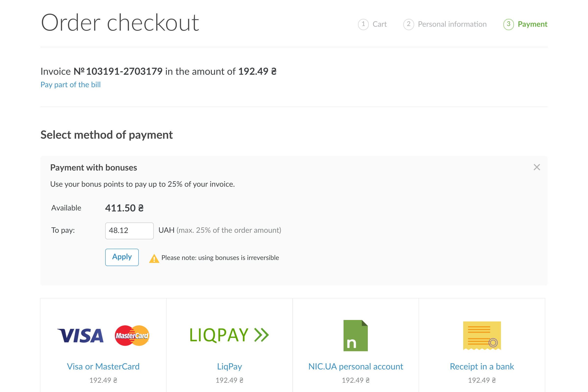Select the Payment step label
The height and width of the screenshot is (392, 588).
pos(532,24)
